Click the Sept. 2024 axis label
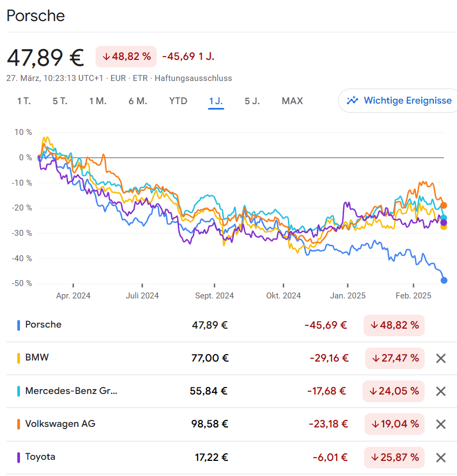 [214, 296]
